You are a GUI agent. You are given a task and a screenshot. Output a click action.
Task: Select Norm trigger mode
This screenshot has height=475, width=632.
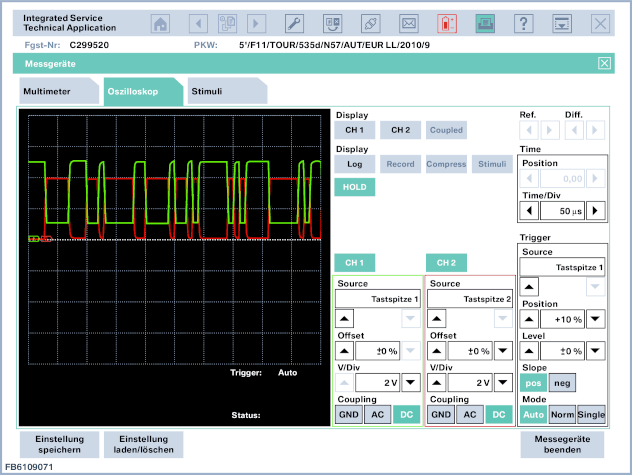click(562, 415)
